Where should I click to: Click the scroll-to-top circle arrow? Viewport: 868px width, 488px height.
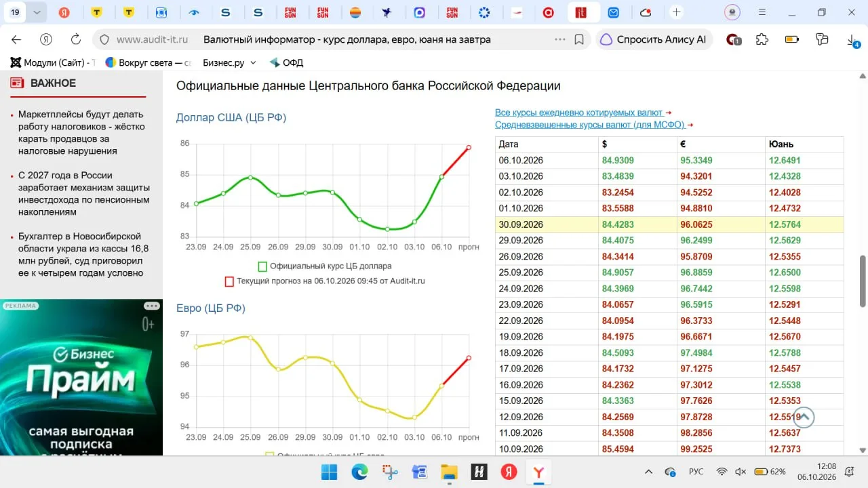click(x=804, y=418)
